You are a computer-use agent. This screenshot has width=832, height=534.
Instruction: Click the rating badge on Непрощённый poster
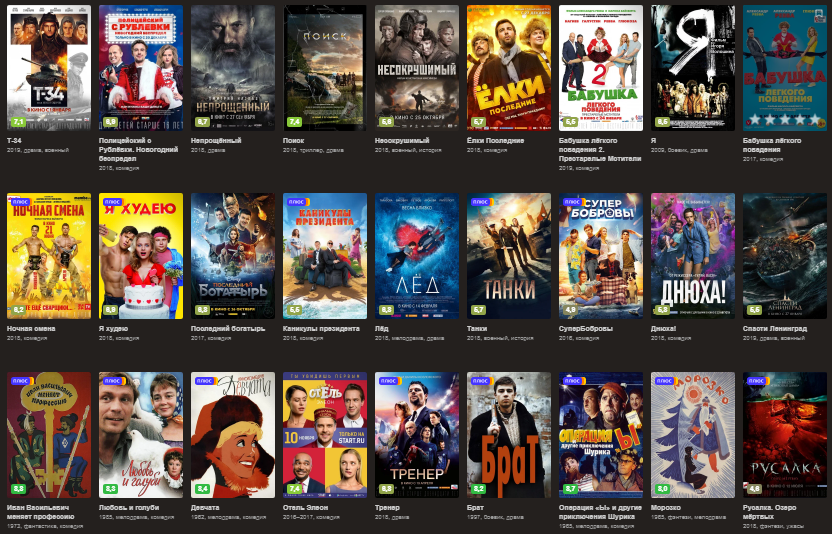point(202,122)
